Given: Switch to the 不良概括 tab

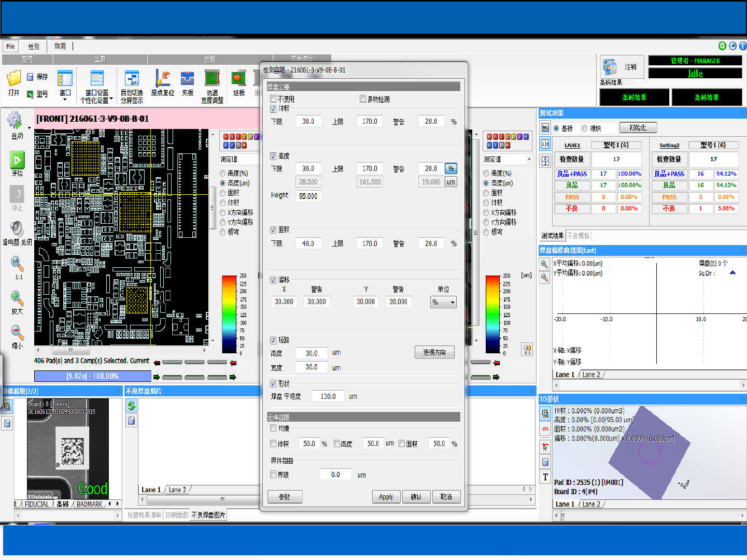Looking at the screenshot, I should (578, 236).
